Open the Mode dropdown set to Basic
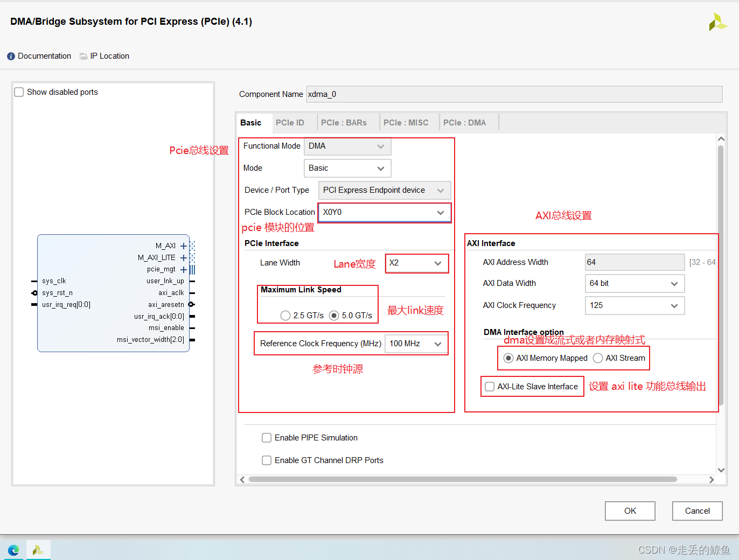This screenshot has width=739, height=560. coord(347,169)
